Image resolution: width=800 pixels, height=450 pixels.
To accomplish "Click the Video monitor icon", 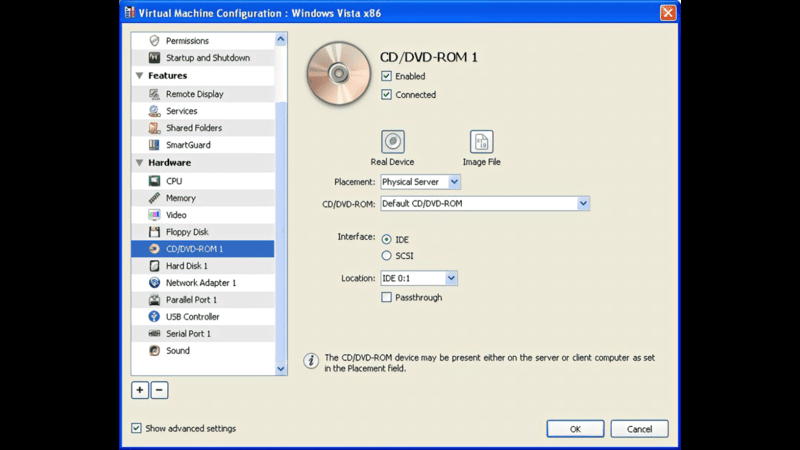I will (154, 215).
